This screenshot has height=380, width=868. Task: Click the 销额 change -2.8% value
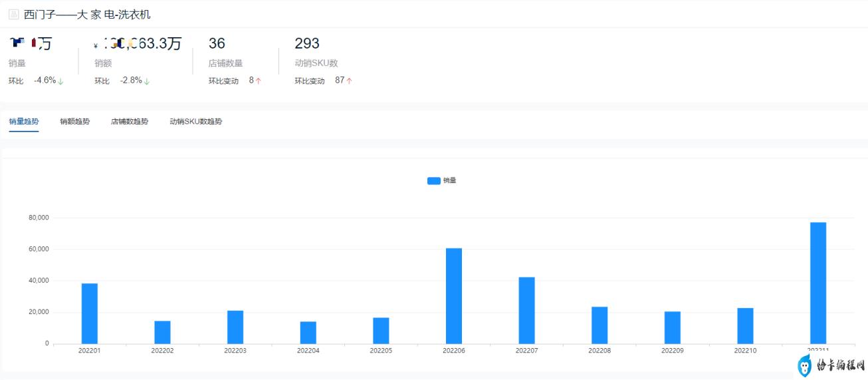(x=131, y=81)
